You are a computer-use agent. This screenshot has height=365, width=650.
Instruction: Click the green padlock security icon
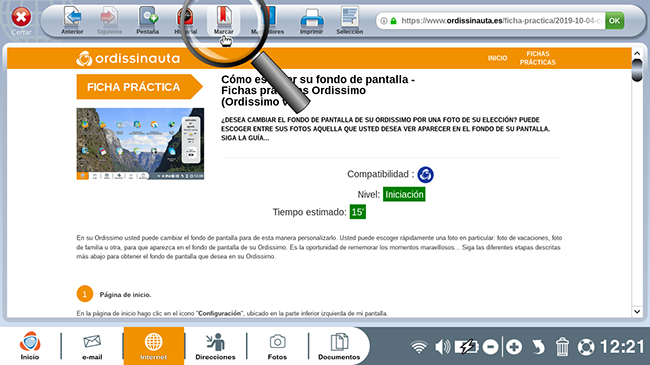coord(393,21)
